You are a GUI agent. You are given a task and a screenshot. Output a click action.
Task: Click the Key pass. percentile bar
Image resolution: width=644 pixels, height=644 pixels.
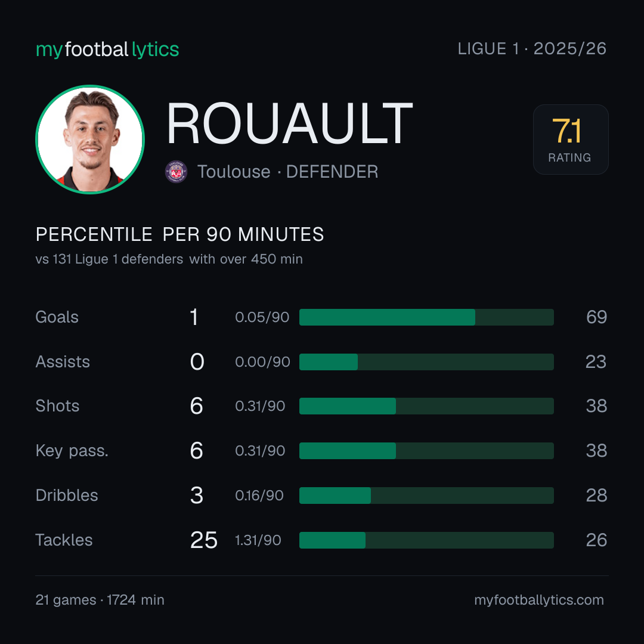click(426, 451)
